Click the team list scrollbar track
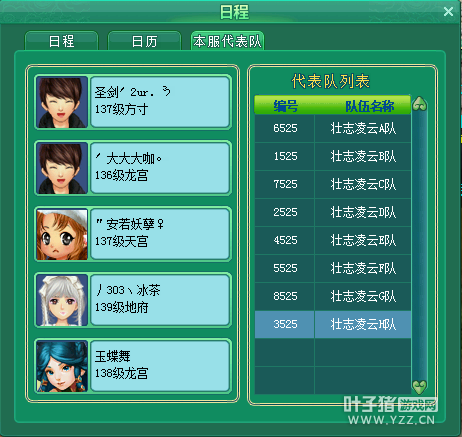Screen dimensions: 462x437 click(420, 246)
